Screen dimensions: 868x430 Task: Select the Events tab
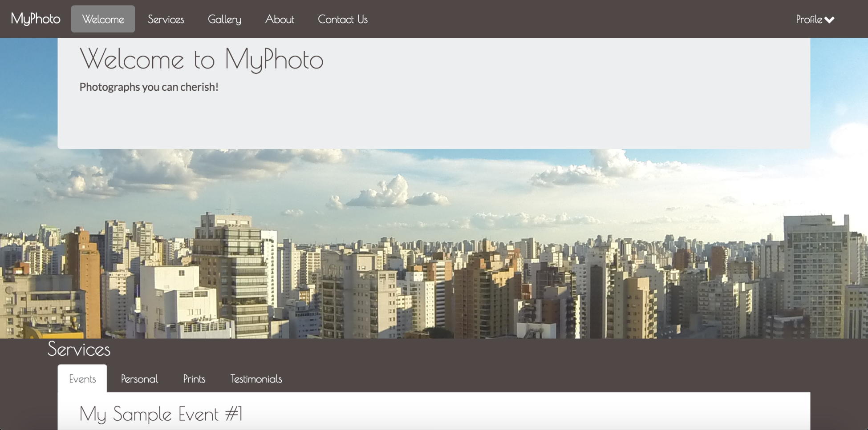pos(82,379)
